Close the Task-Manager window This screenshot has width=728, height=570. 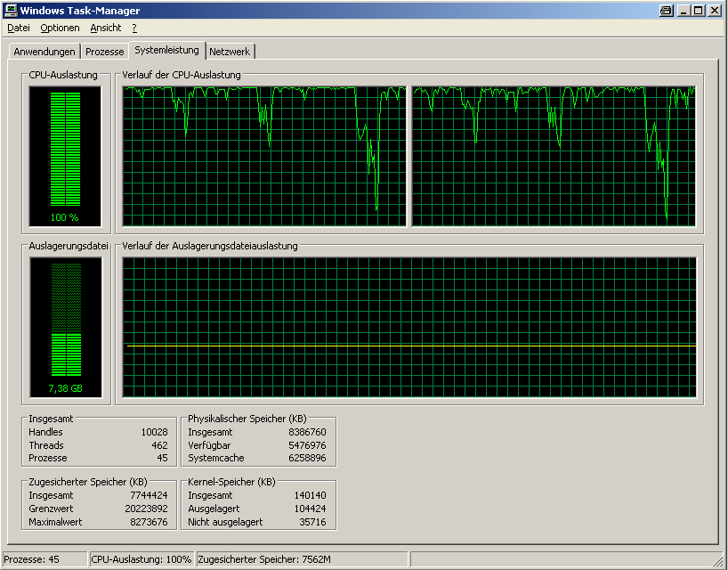click(715, 10)
